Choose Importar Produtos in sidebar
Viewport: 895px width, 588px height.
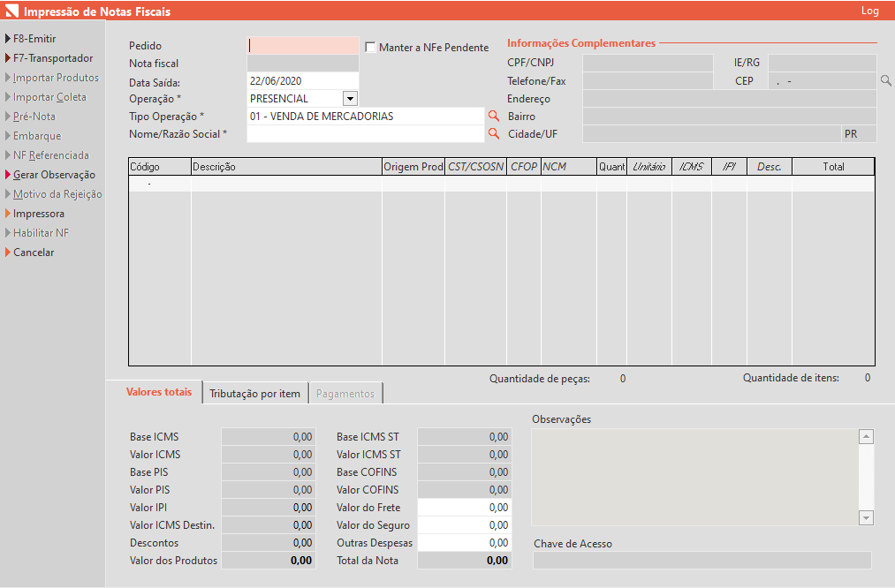coord(56,78)
